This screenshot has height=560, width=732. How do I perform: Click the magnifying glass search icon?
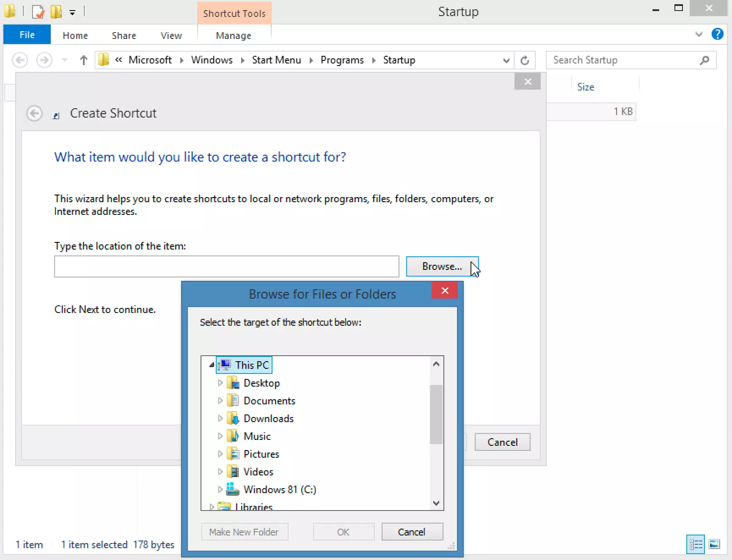[704, 60]
